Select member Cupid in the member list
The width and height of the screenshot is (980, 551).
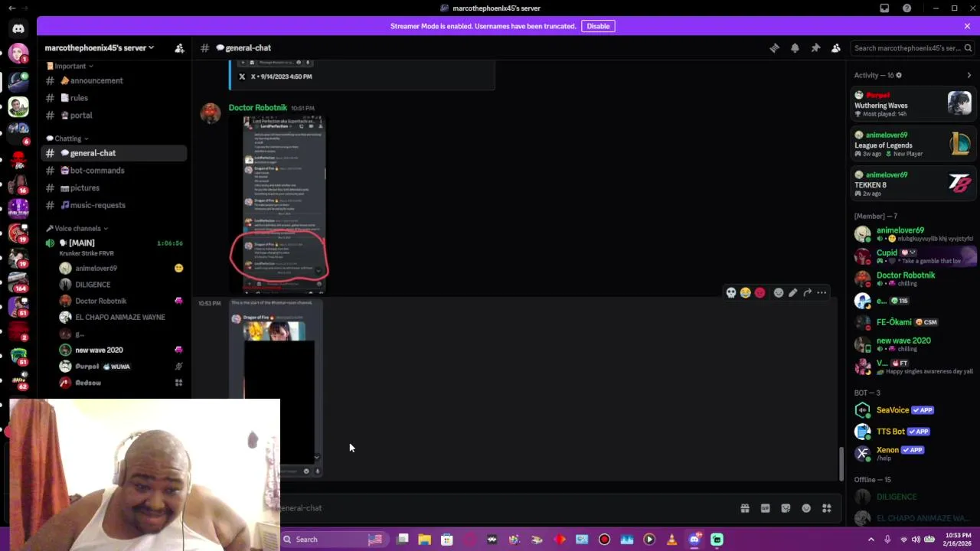(x=913, y=256)
